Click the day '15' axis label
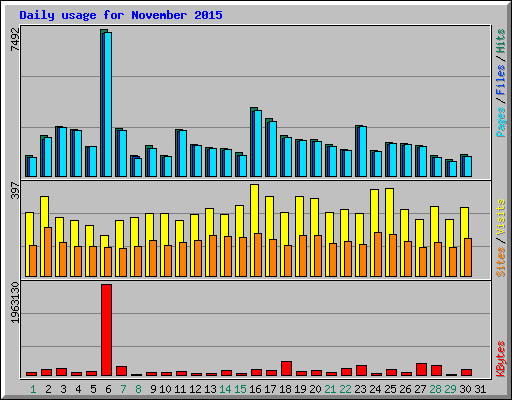This screenshot has height=400, width=512. pyautogui.click(x=241, y=389)
